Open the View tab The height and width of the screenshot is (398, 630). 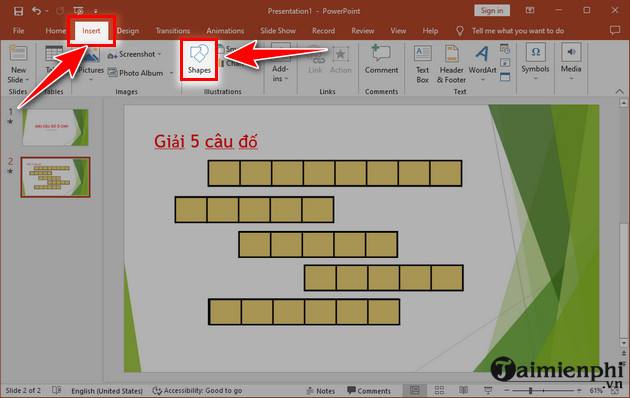click(398, 31)
